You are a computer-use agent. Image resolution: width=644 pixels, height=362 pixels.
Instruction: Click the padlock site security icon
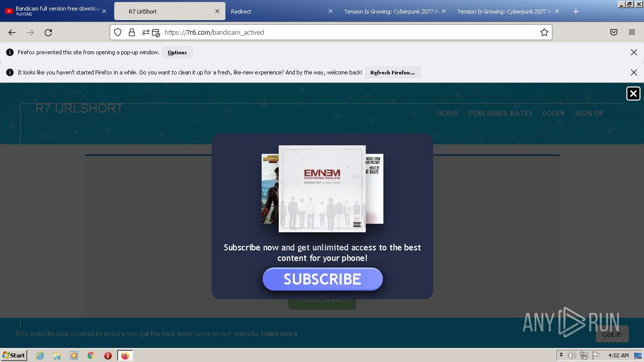(132, 32)
